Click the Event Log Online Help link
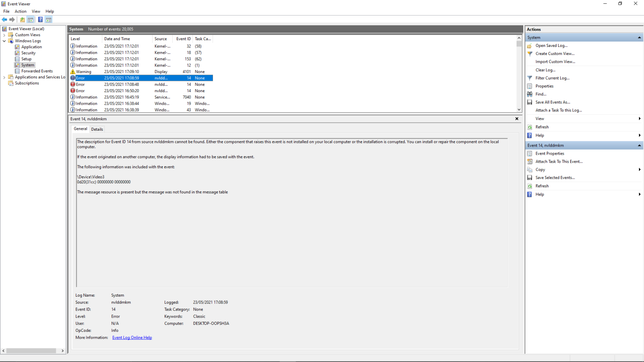Screen dimensions: 644x362 click(x=132, y=337)
